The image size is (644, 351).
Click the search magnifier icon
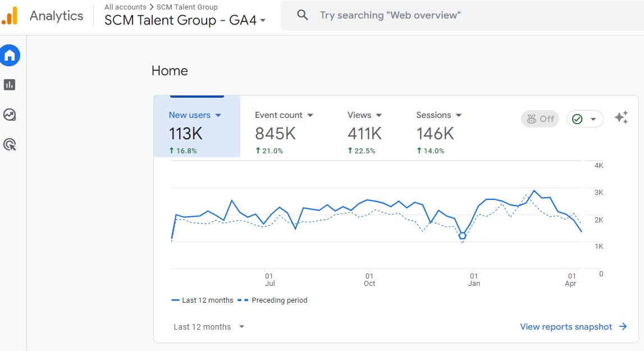click(x=303, y=15)
